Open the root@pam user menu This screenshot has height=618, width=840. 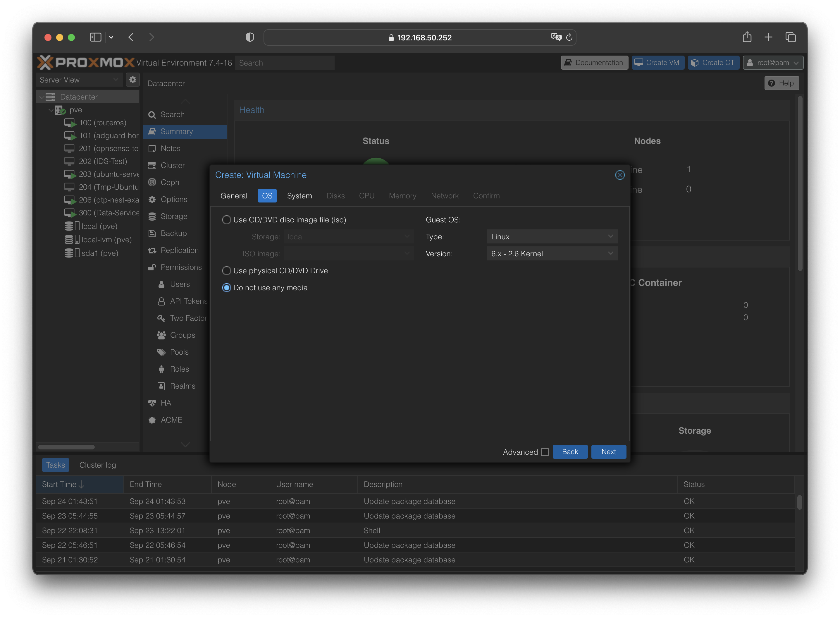[773, 63]
